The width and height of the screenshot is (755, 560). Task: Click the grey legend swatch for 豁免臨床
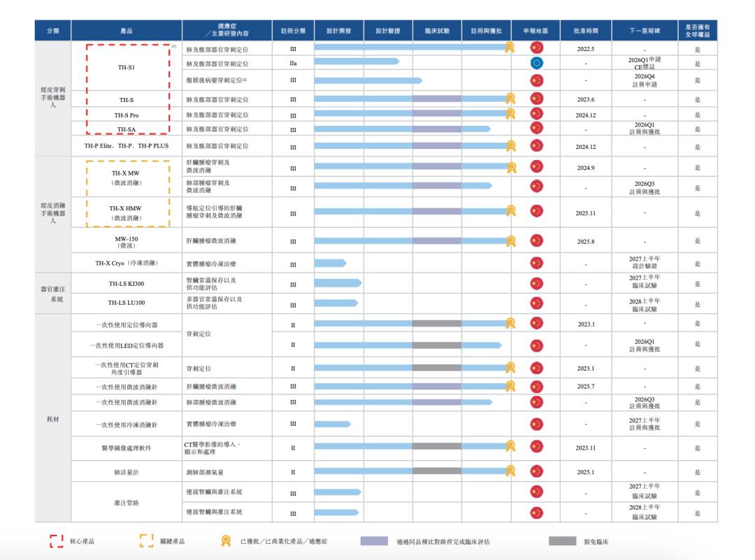562,541
